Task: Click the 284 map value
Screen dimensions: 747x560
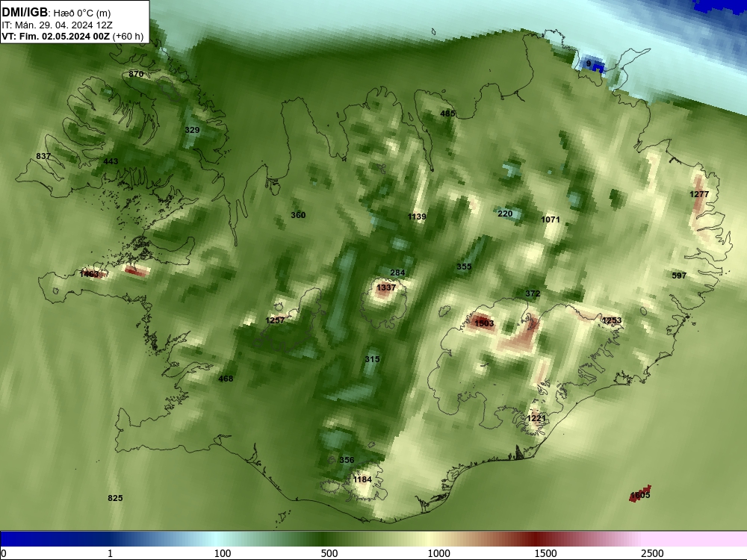Action: (x=397, y=273)
